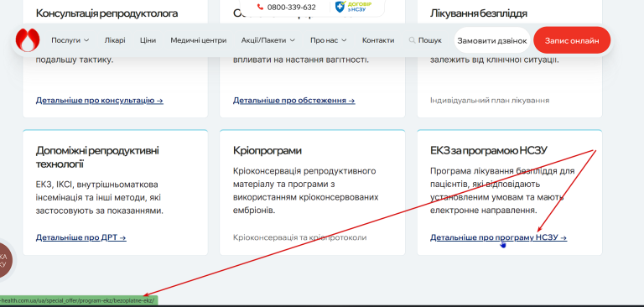This screenshot has width=644, height=307.
Task: Click the Консультація репродуктолога card heading
Action: pyautogui.click(x=106, y=13)
